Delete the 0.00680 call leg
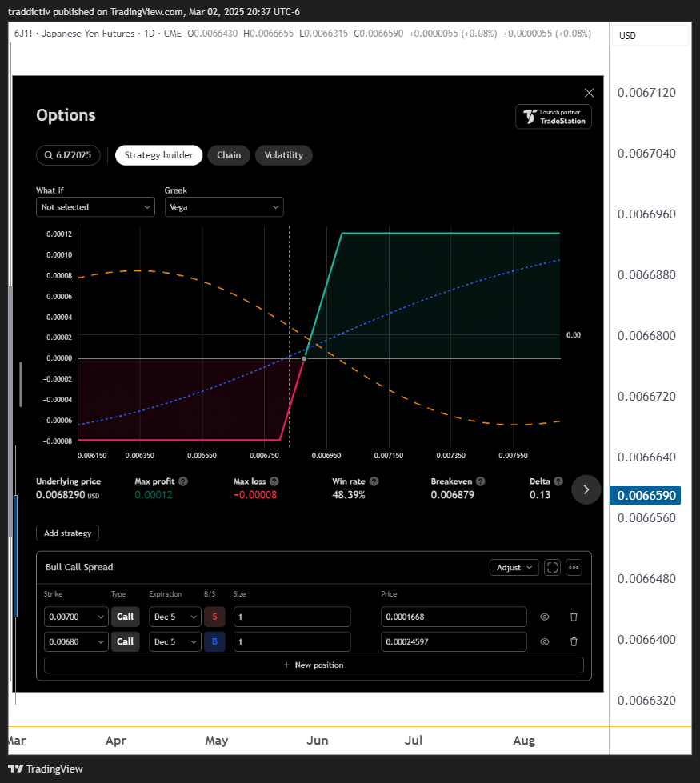The image size is (700, 783). (x=574, y=641)
